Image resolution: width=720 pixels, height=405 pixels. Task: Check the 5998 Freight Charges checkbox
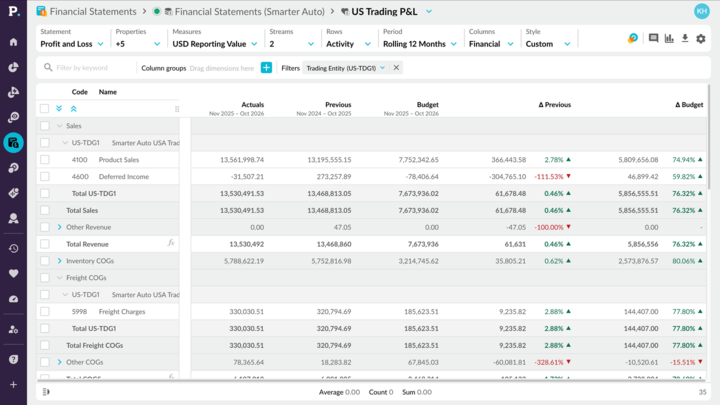[x=45, y=311]
